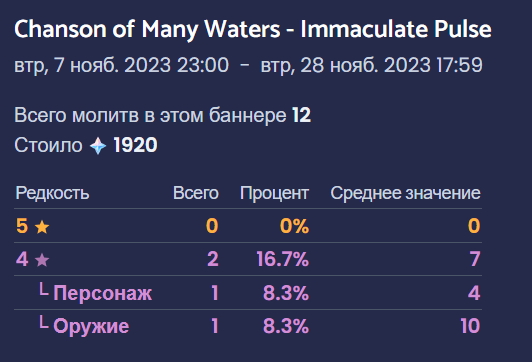Select the Chanson of Many Waters banner title
This screenshot has height=362, width=532.
point(253,29)
